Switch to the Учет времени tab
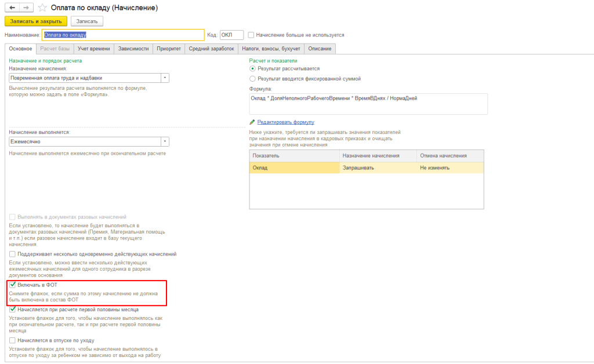This screenshot has width=594, height=364. (x=93, y=49)
